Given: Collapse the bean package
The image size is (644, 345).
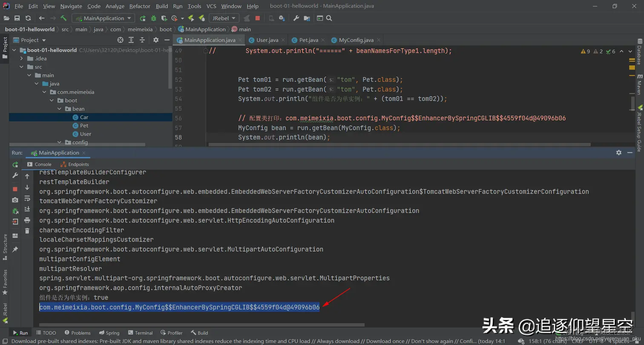Looking at the screenshot, I should [60, 109].
